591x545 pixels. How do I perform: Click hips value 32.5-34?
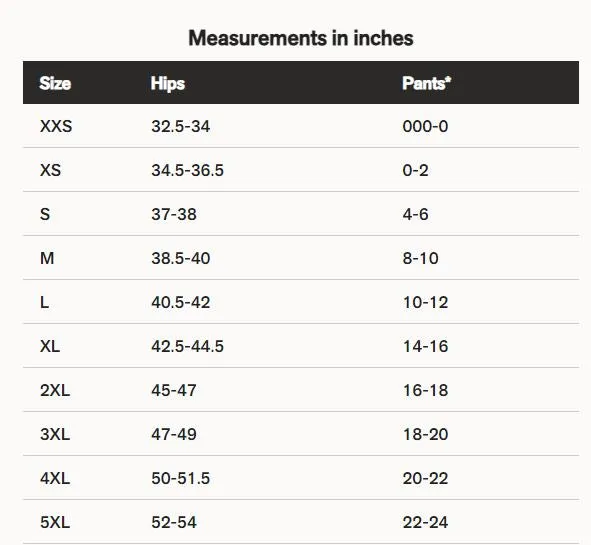pyautogui.click(x=181, y=126)
